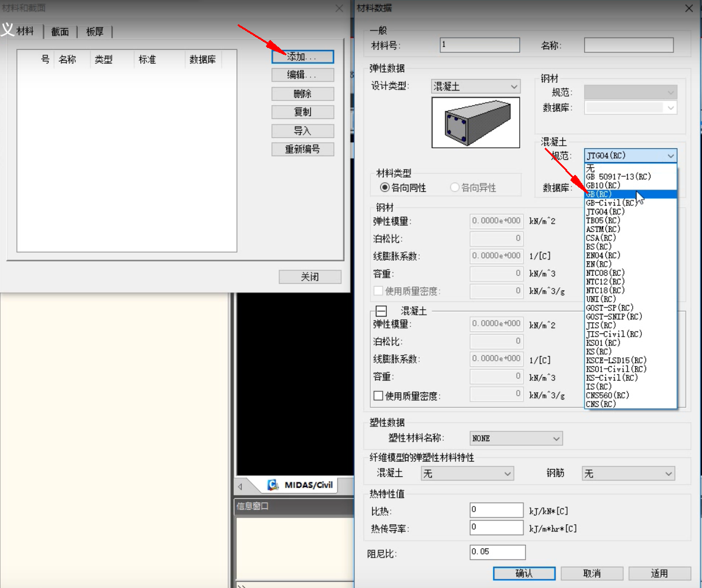This screenshot has width=702, height=588.
Task: Select KSCE-LSD15(RC) from list
Action: pyautogui.click(x=631, y=360)
